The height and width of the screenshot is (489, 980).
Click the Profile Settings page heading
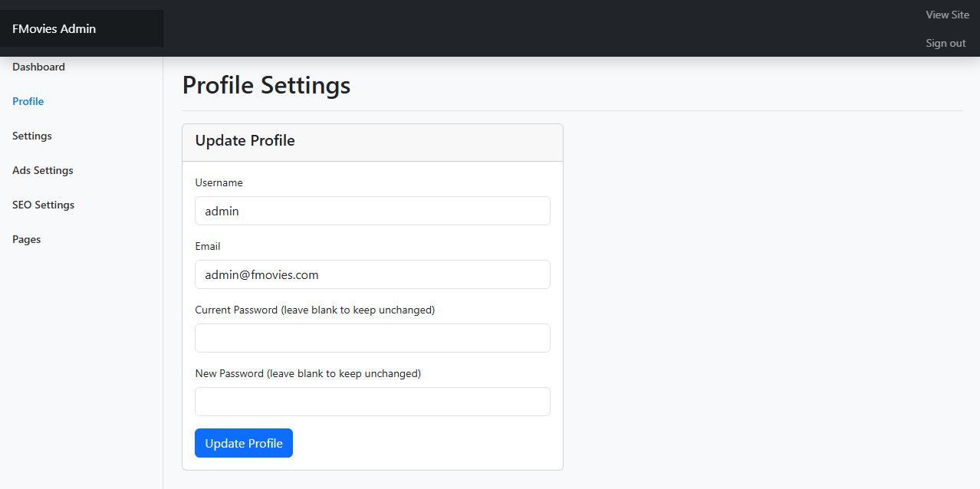click(x=266, y=84)
